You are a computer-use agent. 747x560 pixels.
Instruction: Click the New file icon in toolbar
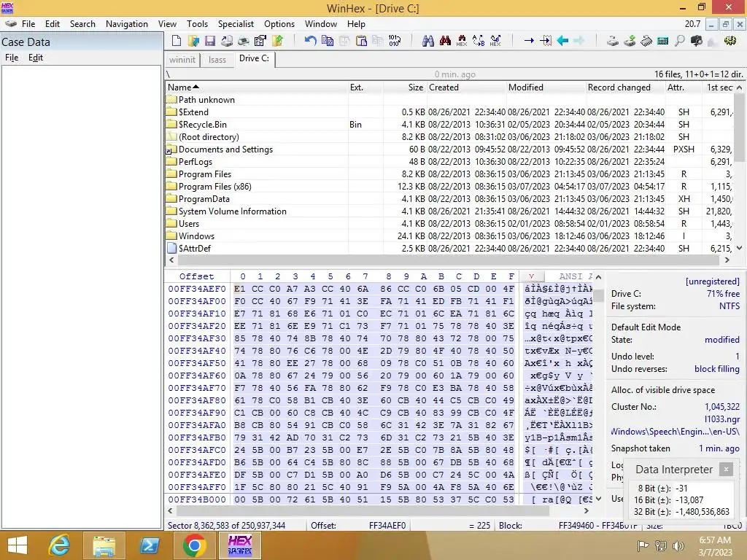(177, 41)
